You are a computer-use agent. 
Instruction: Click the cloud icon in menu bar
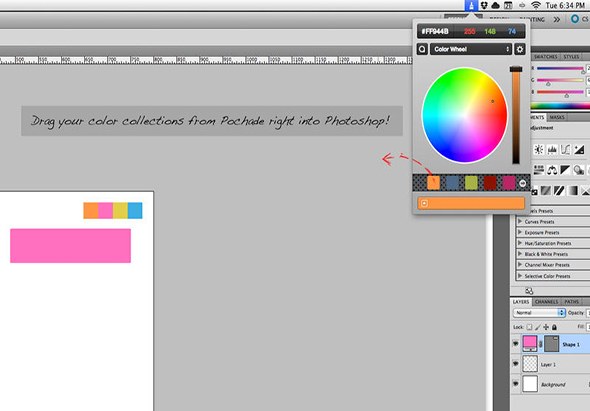click(496, 6)
